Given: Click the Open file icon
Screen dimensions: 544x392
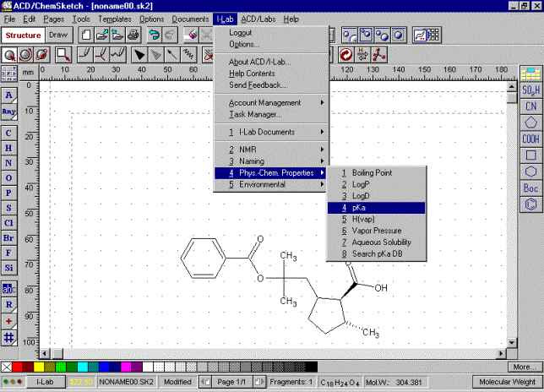Looking at the screenshot, I should click(102, 35).
